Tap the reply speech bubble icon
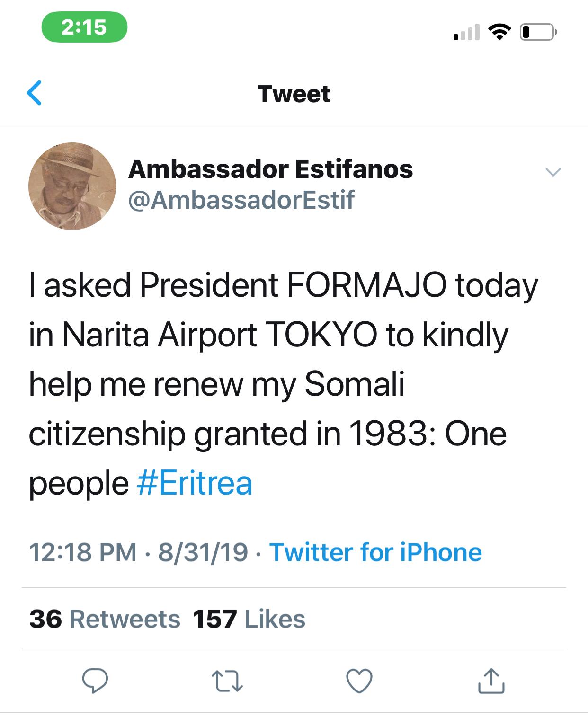Image resolution: width=588 pixels, height=717 pixels. pyautogui.click(x=95, y=681)
